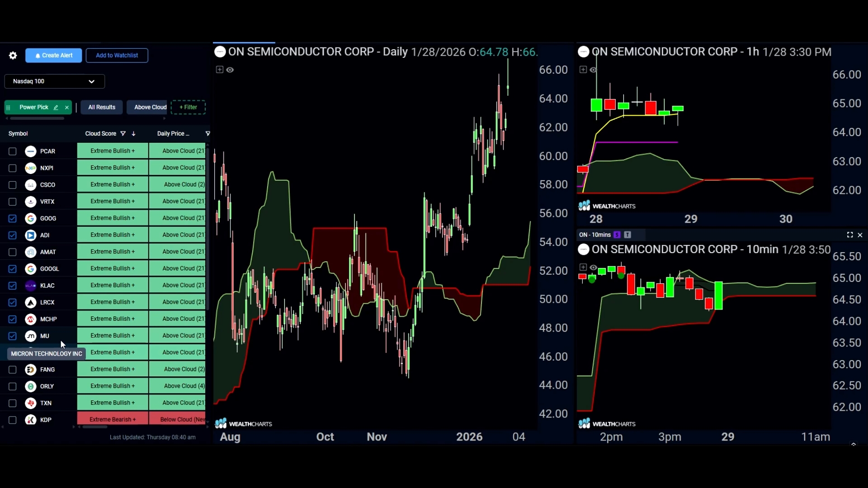Image resolution: width=868 pixels, height=488 pixels.
Task: Click the pencil edit icon on Power Pick
Action: (x=56, y=108)
